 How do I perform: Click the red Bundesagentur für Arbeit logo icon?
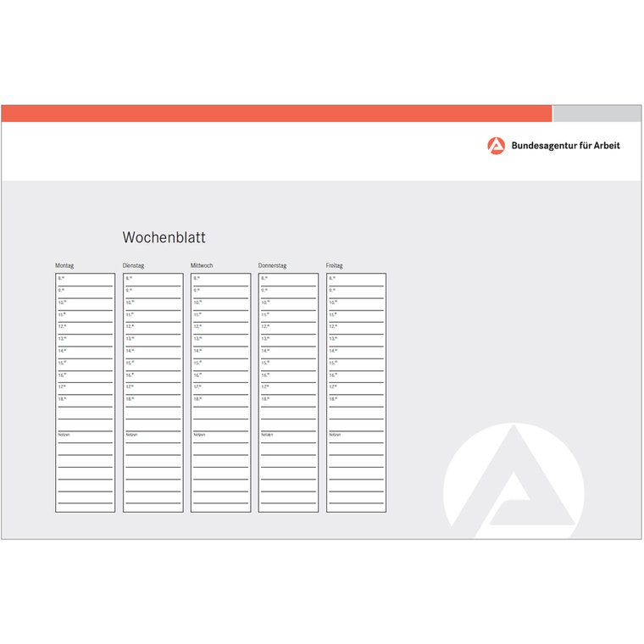coord(496,146)
